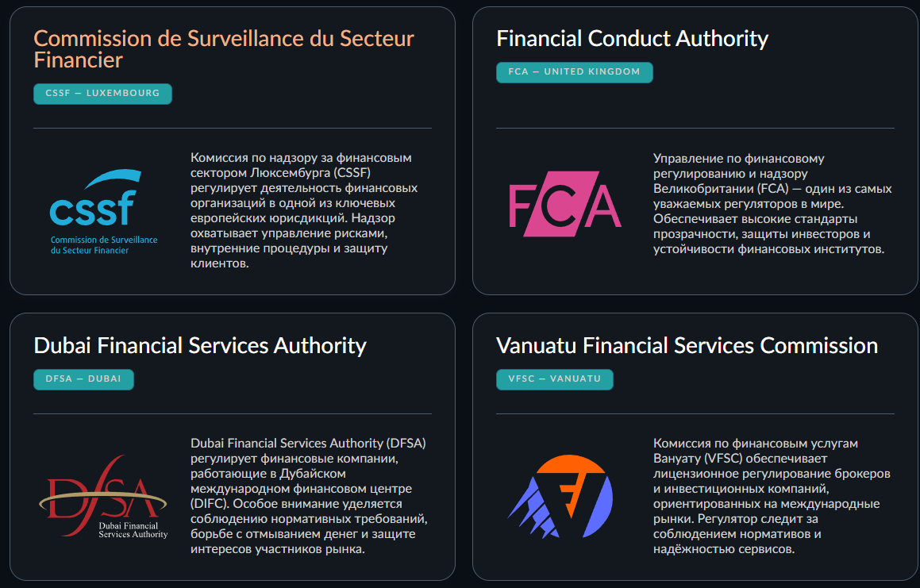Image resolution: width=920 pixels, height=588 pixels.
Task: Click the CSSF — Luxembourg badge
Action: [102, 94]
